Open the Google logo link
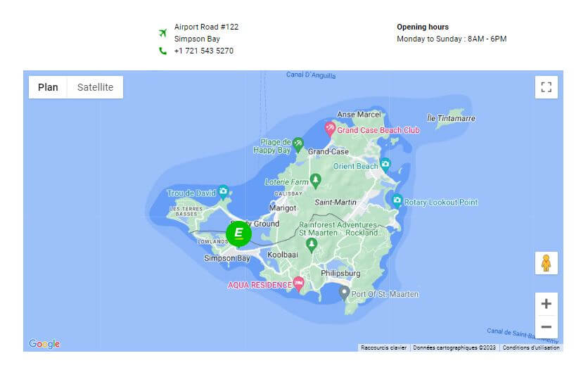 tap(44, 344)
